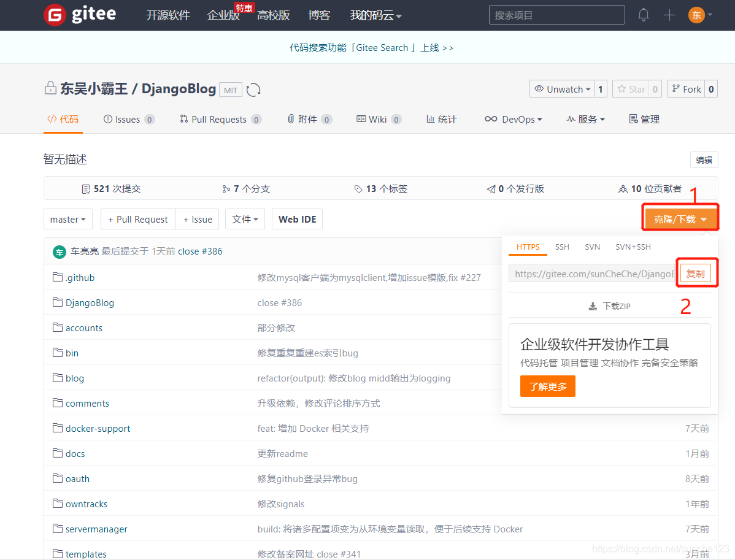This screenshot has width=735, height=560.
Task: Click the contributors icon beside 10 位贡献者
Action: 623,189
